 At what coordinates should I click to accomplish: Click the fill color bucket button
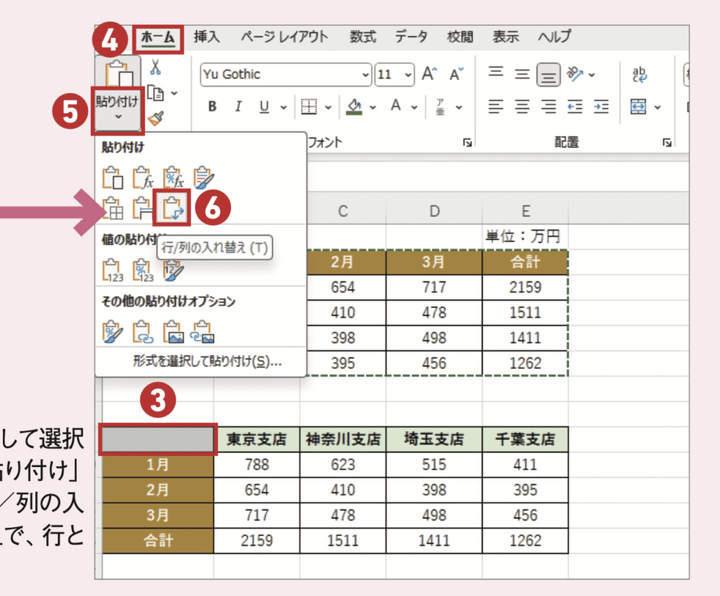click(353, 107)
